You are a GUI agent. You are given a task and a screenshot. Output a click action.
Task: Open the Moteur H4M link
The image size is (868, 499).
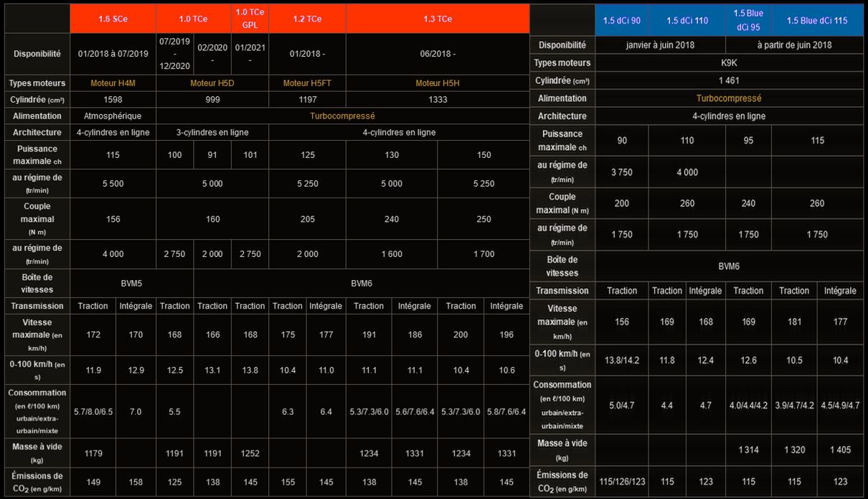(x=113, y=83)
